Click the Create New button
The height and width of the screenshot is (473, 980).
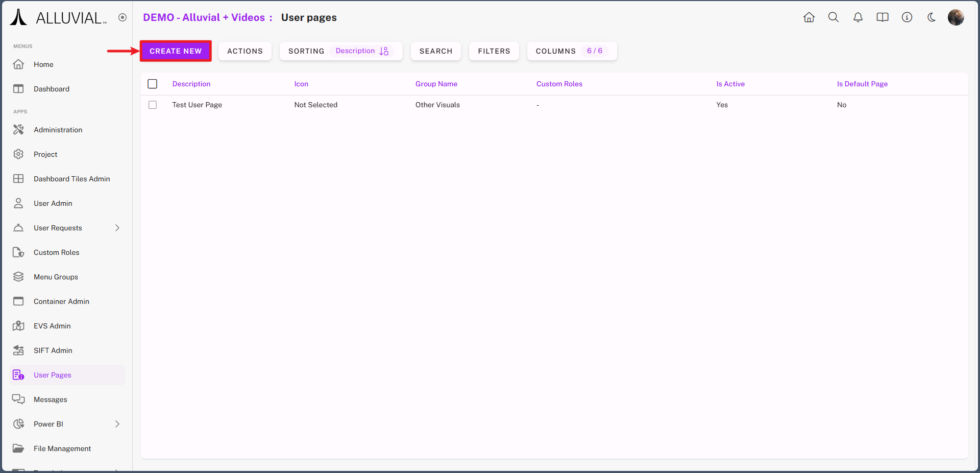(176, 51)
